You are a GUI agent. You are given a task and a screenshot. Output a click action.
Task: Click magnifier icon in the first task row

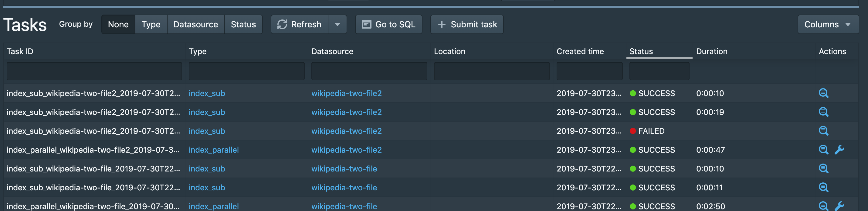[823, 93]
